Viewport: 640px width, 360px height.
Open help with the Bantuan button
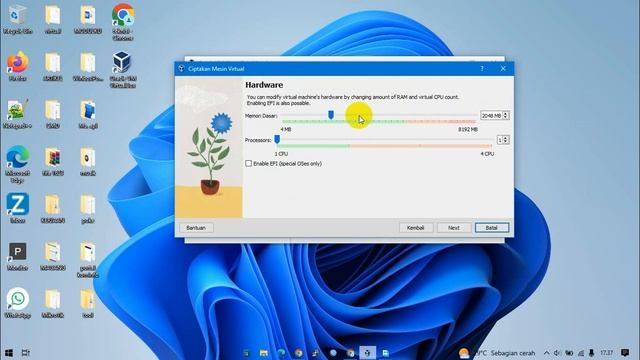(x=196, y=228)
